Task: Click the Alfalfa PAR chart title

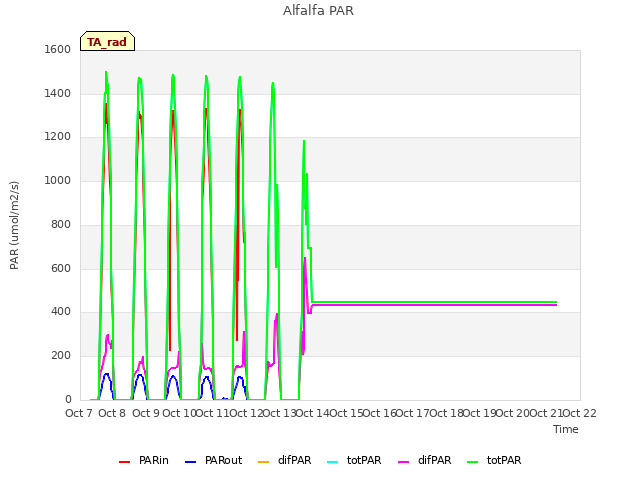Action: coord(318,11)
